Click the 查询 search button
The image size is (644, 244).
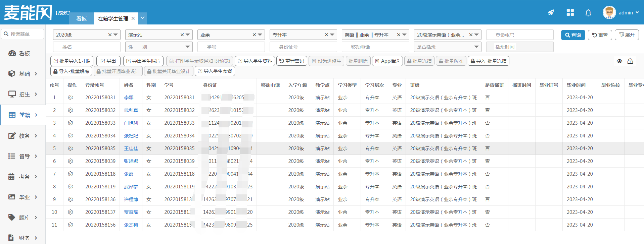click(573, 35)
